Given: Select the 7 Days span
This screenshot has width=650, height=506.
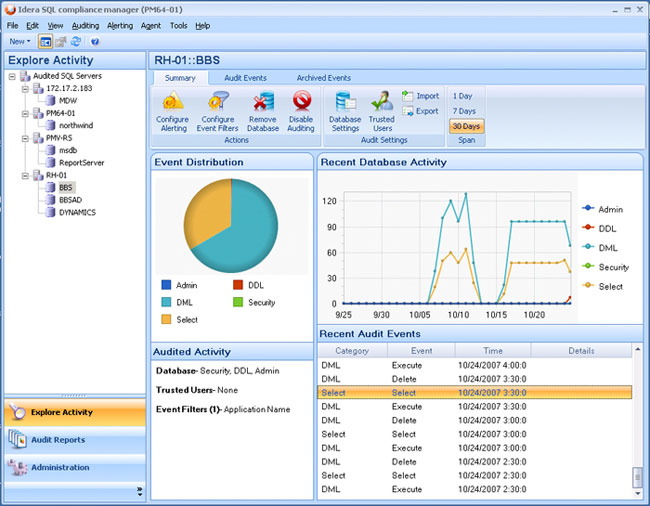Looking at the screenshot, I should pos(464,111).
